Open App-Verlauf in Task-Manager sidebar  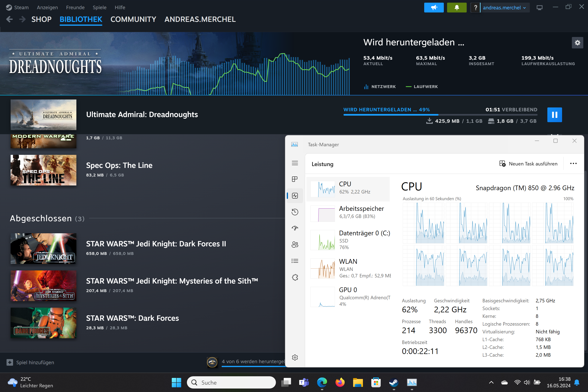[x=295, y=212]
